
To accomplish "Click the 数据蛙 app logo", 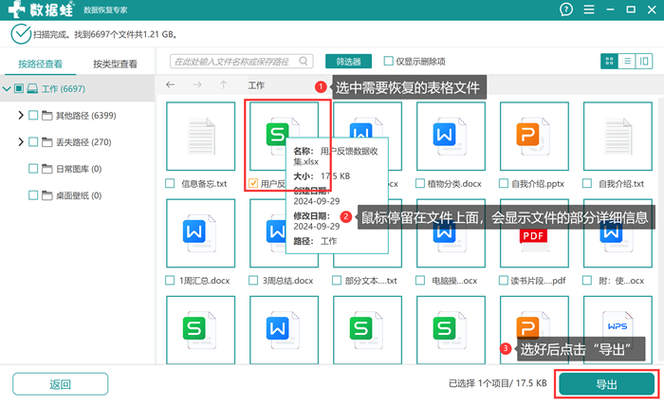I will (x=41, y=9).
